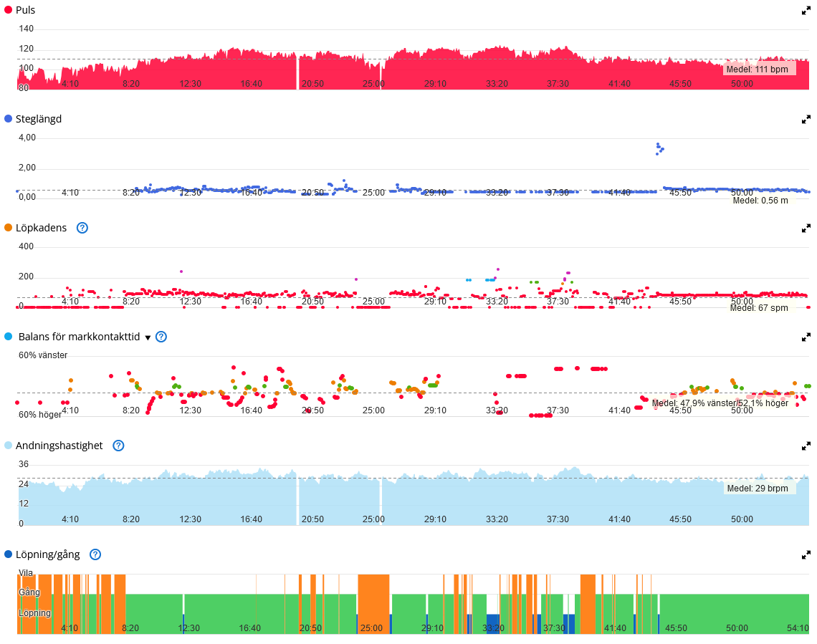Click the 'Löpning' axis label

click(35, 612)
